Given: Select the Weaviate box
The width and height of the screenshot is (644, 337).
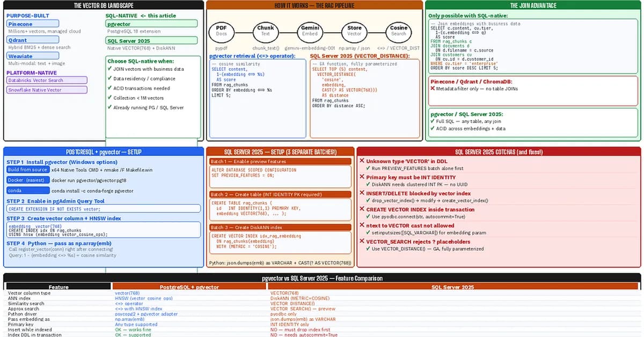Looking at the screenshot, I should 33,56.
